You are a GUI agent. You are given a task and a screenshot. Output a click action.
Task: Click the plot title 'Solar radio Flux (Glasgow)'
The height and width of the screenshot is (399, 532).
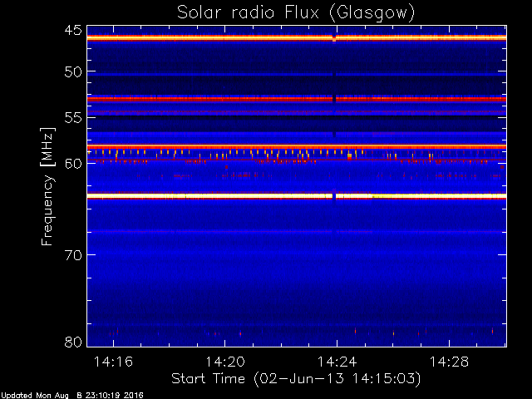pyautogui.click(x=296, y=13)
